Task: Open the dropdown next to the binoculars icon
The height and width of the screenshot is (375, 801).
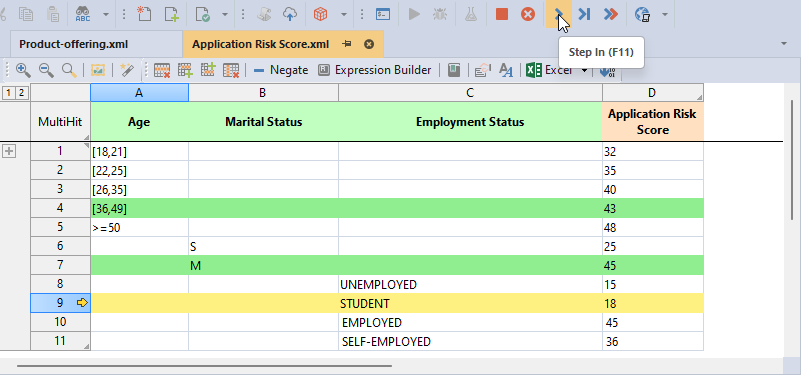Action: pos(105,14)
